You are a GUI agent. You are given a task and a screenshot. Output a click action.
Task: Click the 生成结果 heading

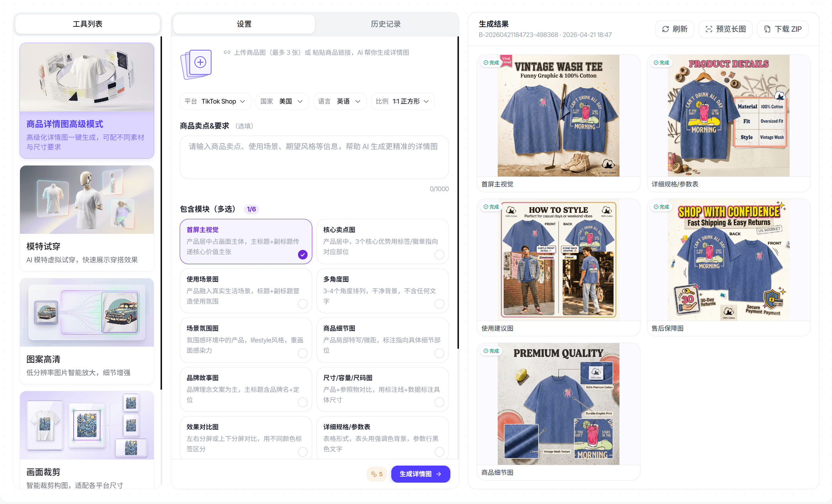click(x=493, y=24)
